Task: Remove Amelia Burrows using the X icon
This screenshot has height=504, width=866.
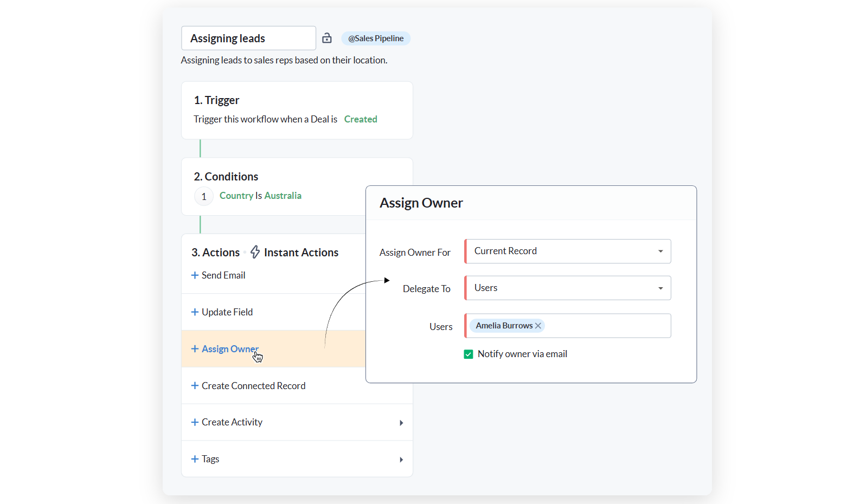Action: click(x=538, y=326)
